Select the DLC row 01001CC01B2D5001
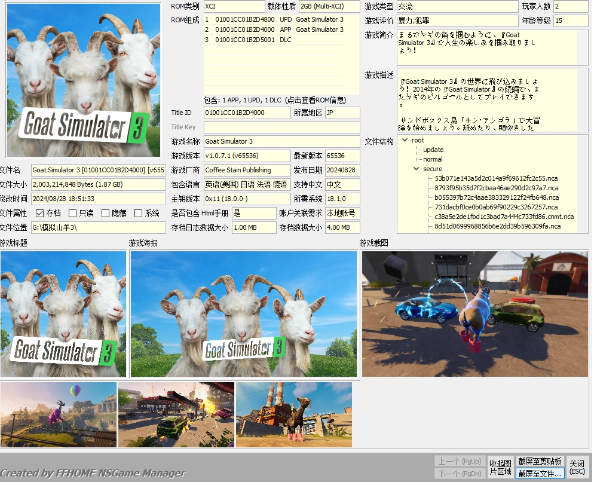Image resolution: width=592 pixels, height=483 pixels. 274,40
